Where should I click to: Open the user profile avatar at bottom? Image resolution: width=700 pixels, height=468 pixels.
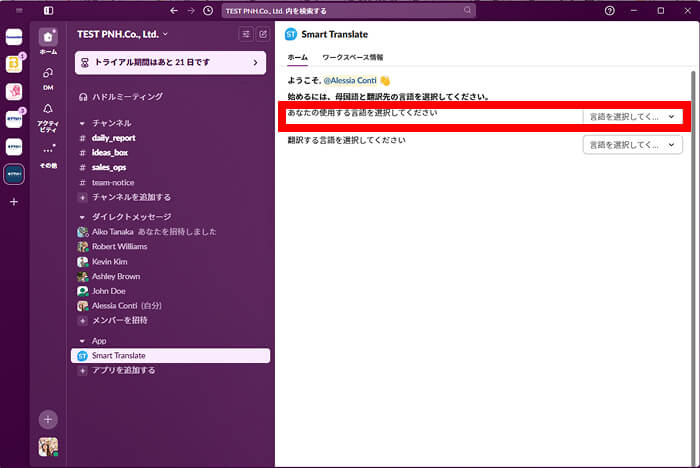click(48, 447)
